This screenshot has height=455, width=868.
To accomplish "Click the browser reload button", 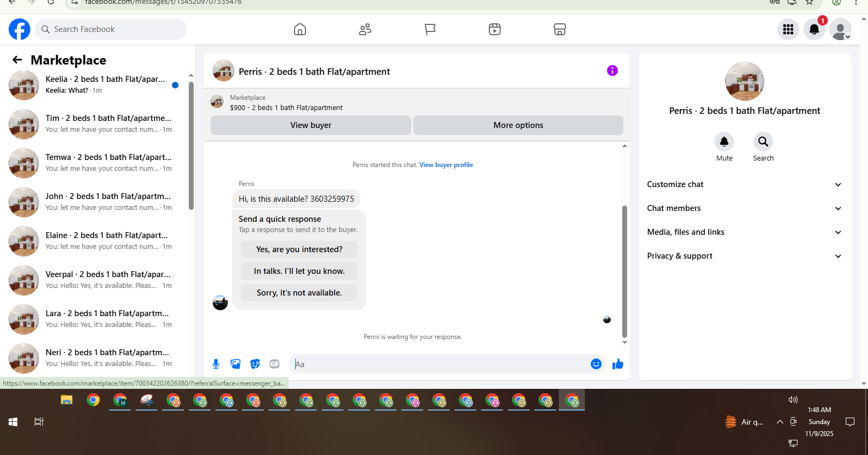I will pyautogui.click(x=51, y=2).
